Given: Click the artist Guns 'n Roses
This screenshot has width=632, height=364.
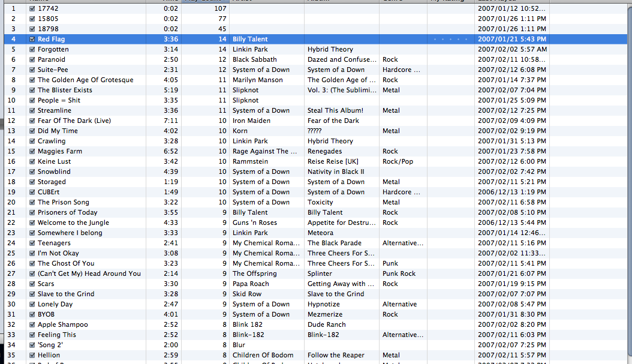Looking at the screenshot, I should pos(255,222).
